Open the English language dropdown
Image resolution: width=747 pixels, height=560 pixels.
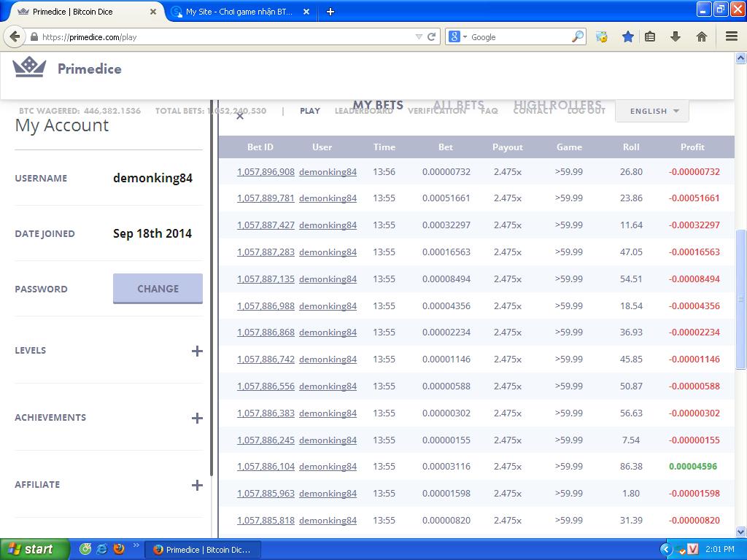[x=653, y=111]
